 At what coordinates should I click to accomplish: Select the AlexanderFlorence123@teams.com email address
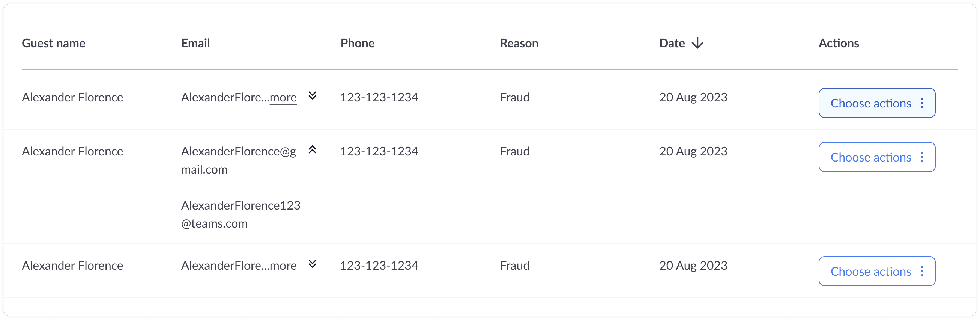tap(241, 214)
